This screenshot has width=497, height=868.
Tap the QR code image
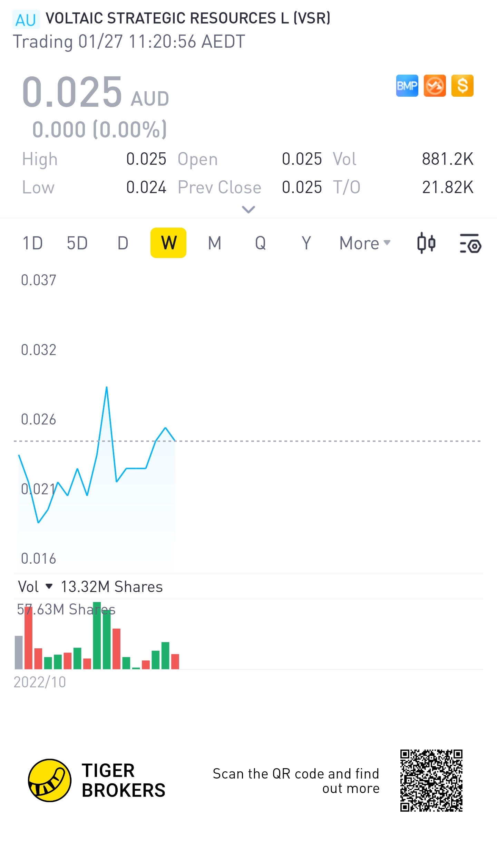(431, 780)
